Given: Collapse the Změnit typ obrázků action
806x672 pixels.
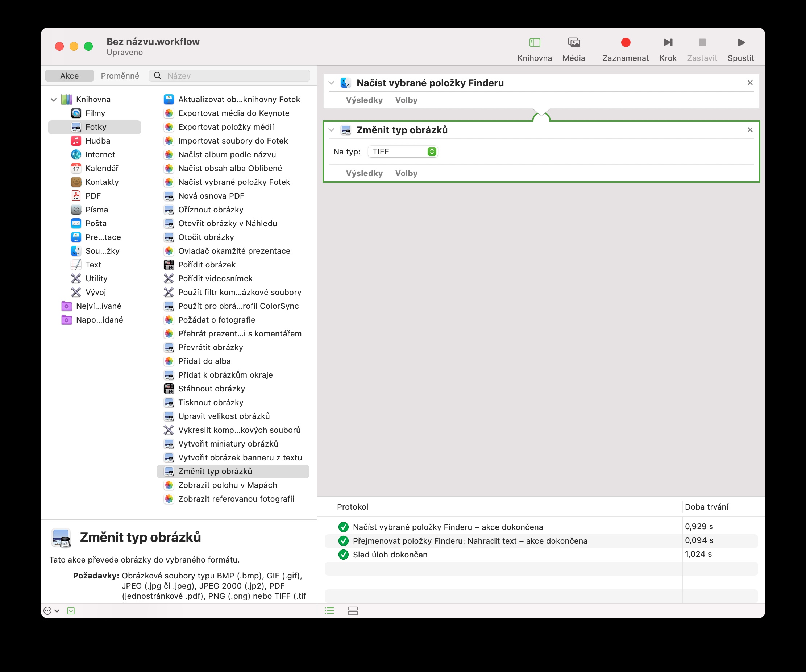Looking at the screenshot, I should click(x=331, y=130).
